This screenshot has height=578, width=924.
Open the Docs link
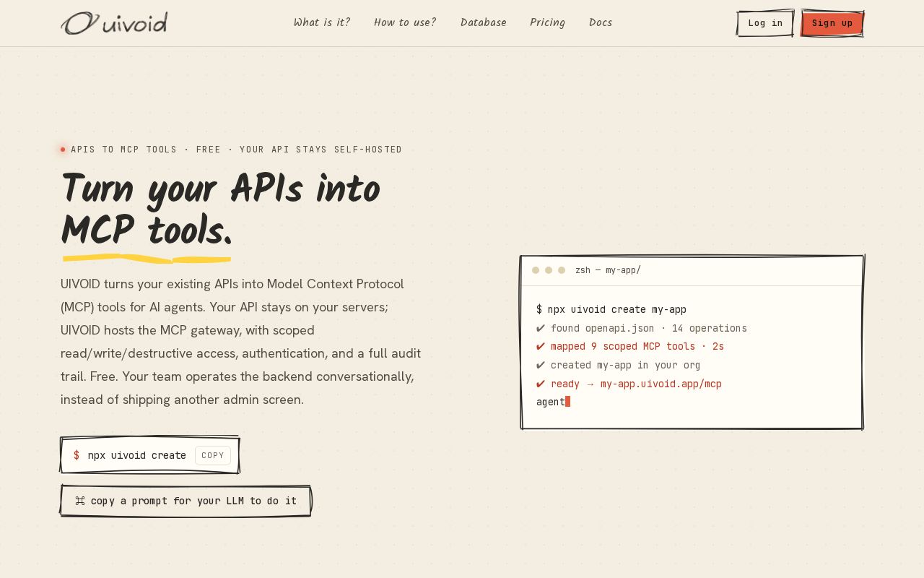(x=601, y=23)
